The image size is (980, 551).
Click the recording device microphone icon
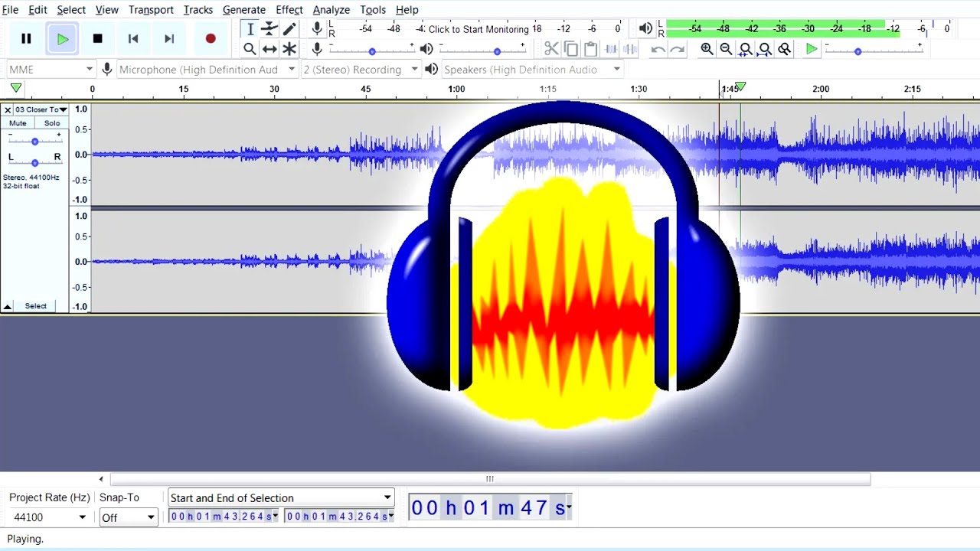point(107,69)
